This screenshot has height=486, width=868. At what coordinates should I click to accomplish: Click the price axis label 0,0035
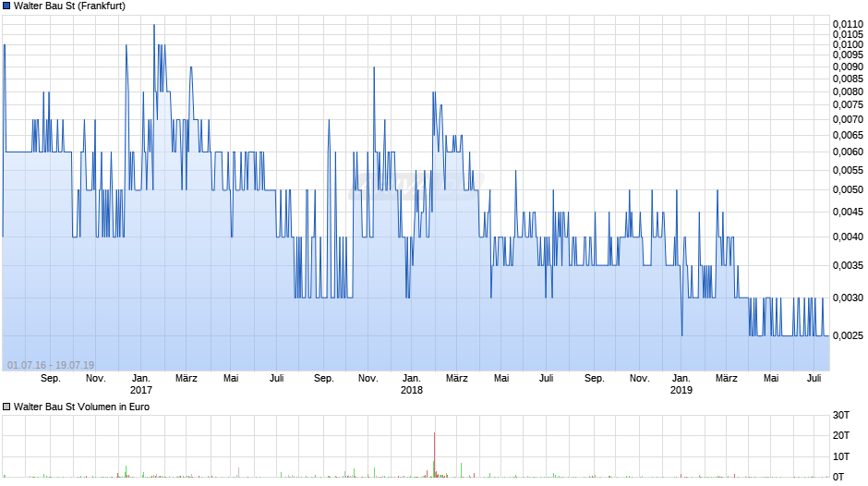click(x=848, y=266)
